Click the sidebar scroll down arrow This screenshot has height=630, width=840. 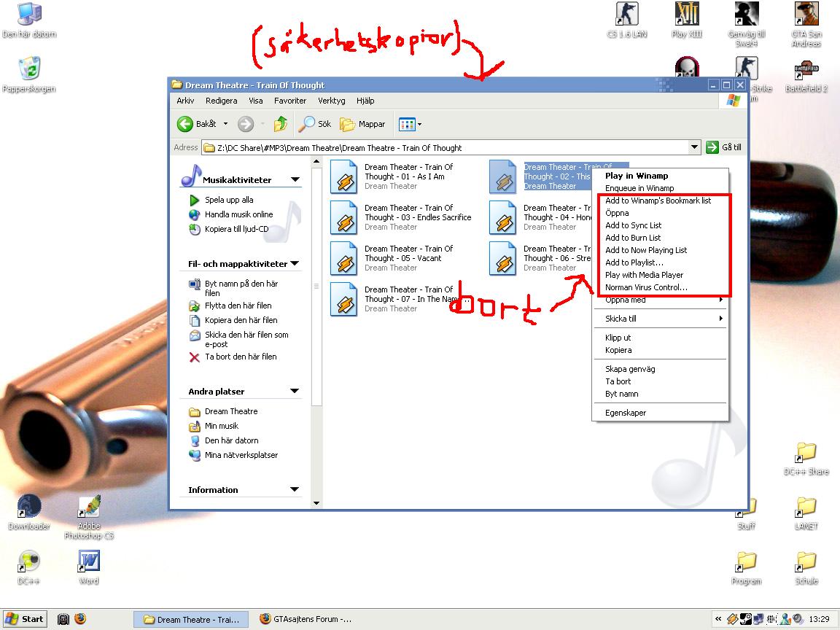[x=316, y=502]
